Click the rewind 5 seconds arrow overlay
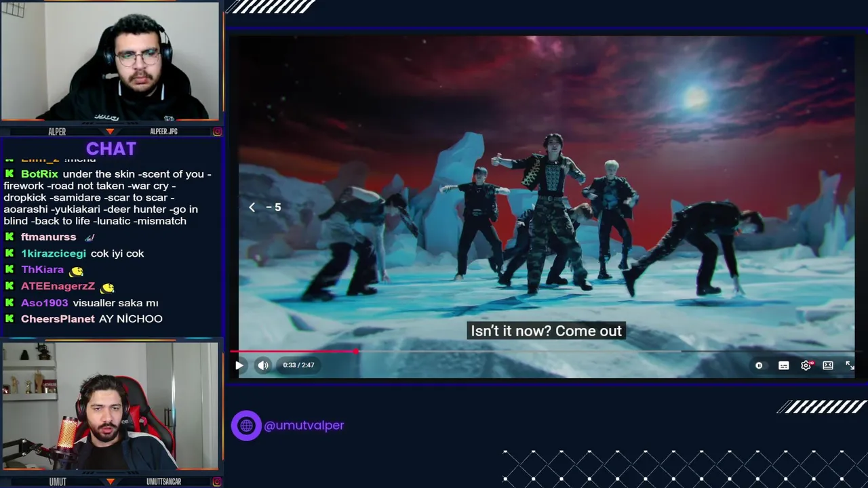This screenshot has width=868, height=488. (x=264, y=207)
